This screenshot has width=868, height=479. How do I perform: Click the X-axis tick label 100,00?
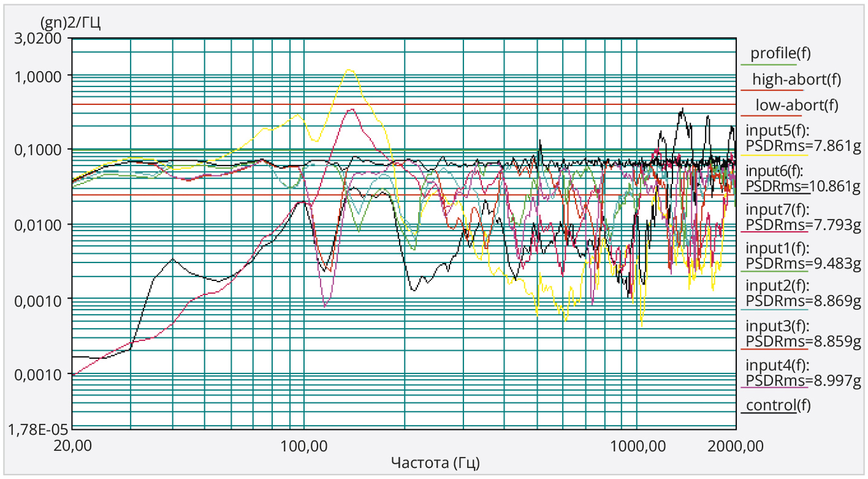coord(304,446)
